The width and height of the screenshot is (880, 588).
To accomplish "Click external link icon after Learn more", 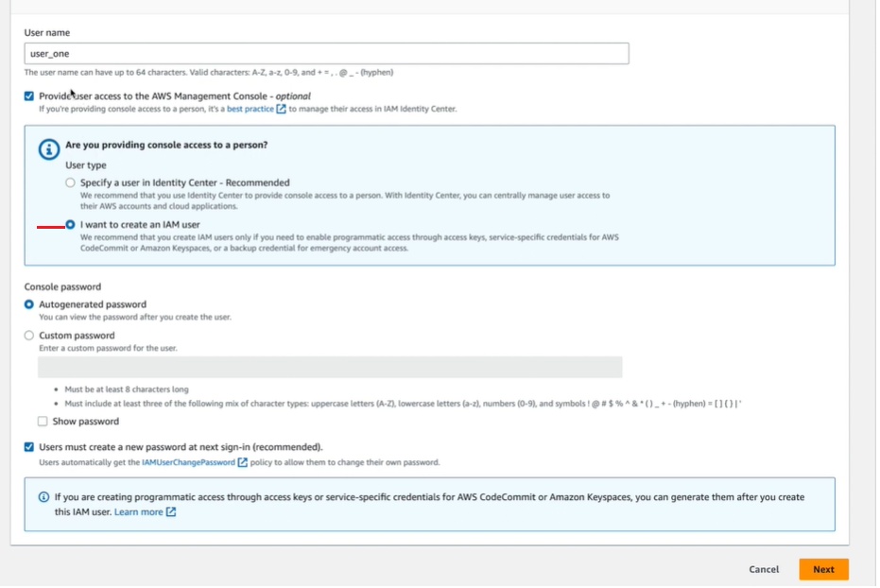I will (171, 512).
